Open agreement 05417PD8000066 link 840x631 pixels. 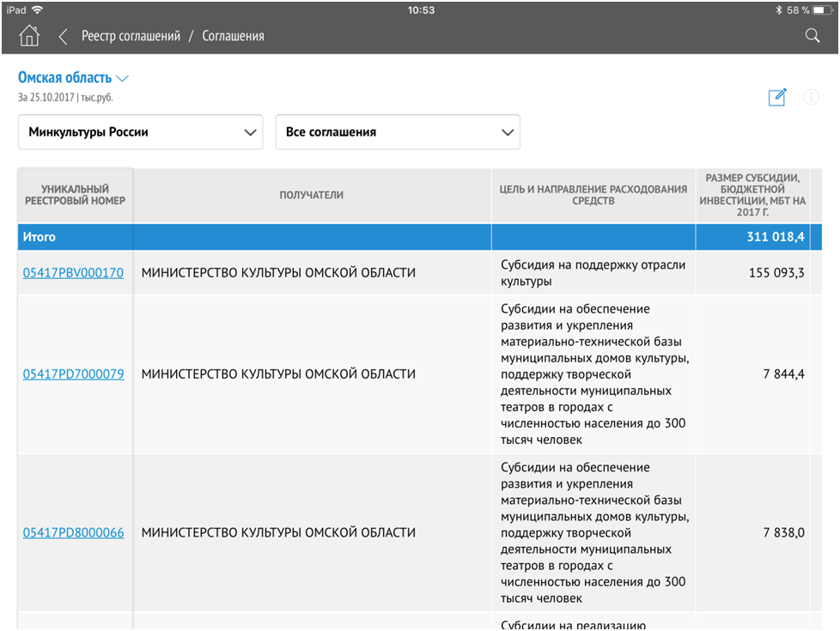click(x=74, y=533)
